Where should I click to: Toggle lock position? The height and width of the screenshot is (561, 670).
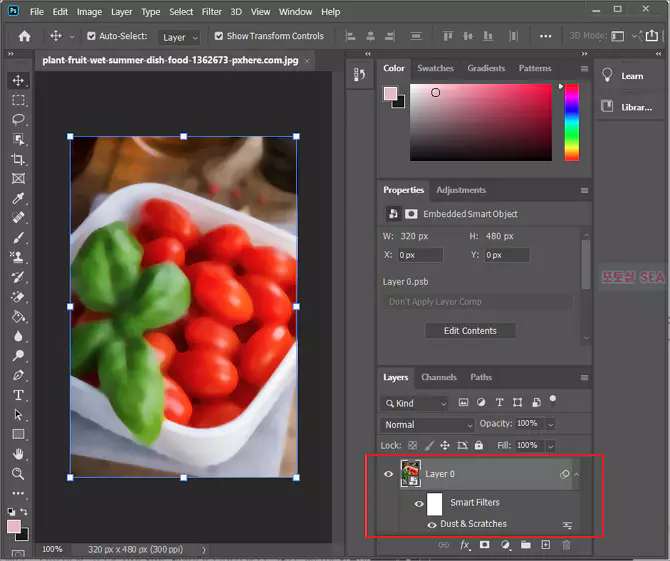445,446
